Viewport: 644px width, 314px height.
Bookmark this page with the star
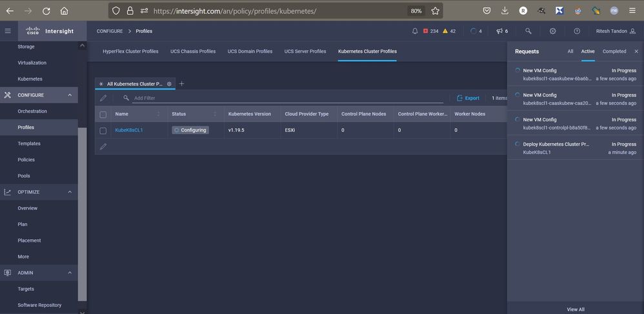(436, 11)
